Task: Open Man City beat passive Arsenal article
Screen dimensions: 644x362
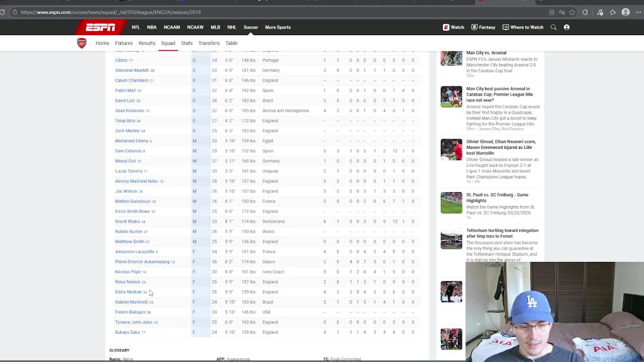Action: [x=500, y=95]
